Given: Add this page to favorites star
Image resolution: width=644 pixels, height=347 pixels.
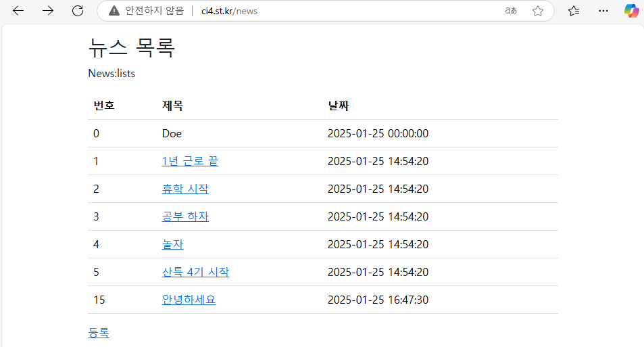Looking at the screenshot, I should point(538,11).
